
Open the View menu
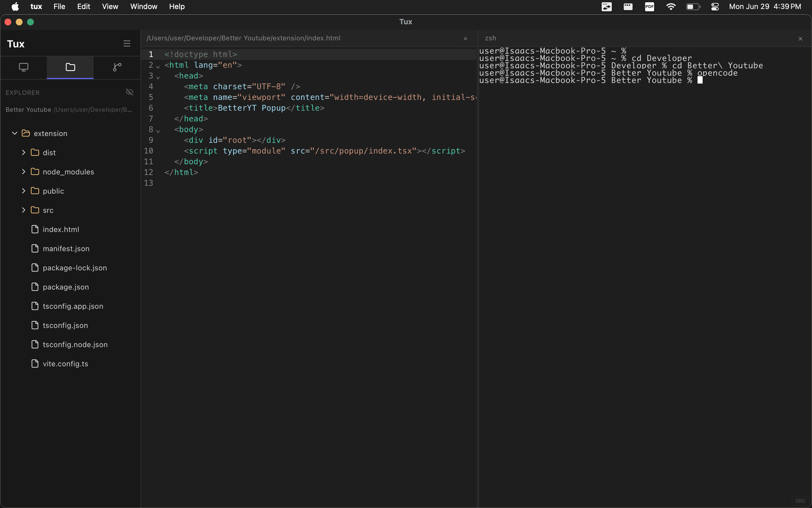coord(110,6)
